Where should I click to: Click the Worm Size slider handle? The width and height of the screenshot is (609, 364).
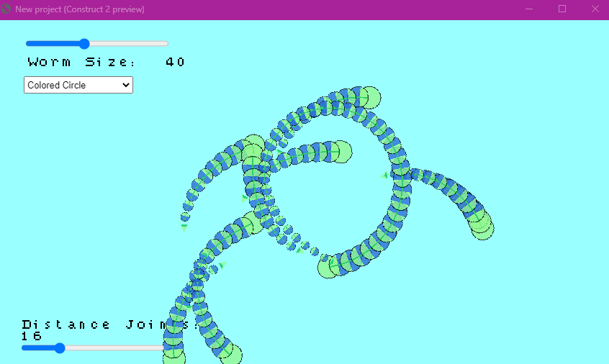[x=84, y=43]
